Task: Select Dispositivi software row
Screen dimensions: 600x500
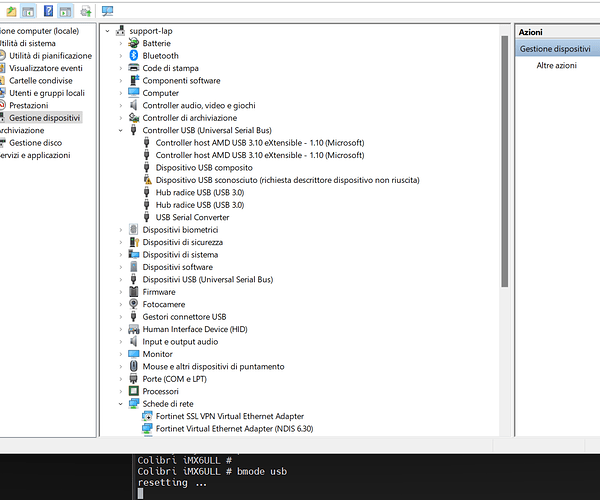Action: pos(178,267)
